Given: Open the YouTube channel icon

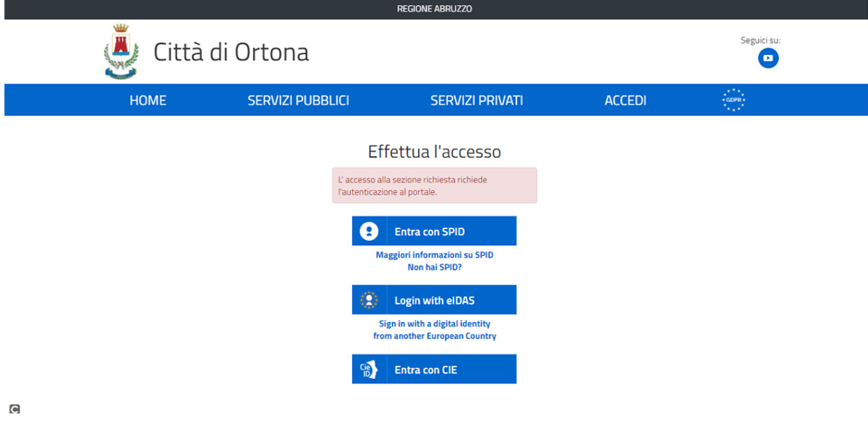Looking at the screenshot, I should [767, 58].
